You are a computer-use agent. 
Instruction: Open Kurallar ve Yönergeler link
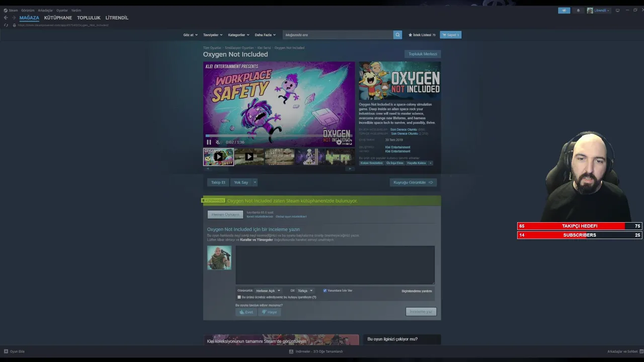coord(257,240)
